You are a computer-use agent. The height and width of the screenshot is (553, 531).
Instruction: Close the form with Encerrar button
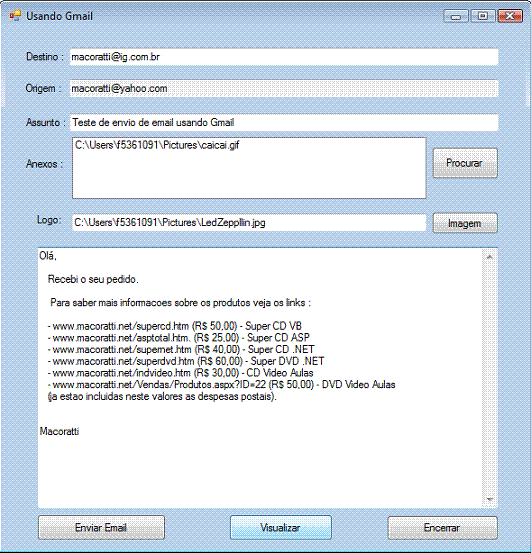[442, 528]
